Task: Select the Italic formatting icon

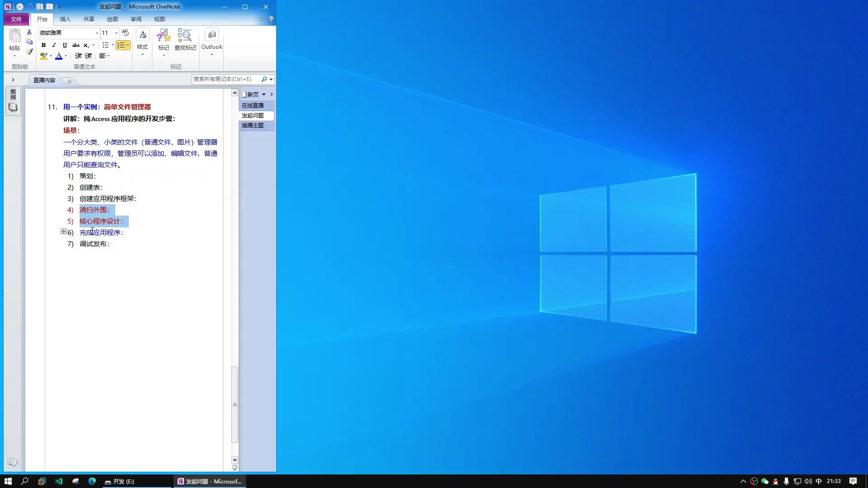Action: (54, 45)
